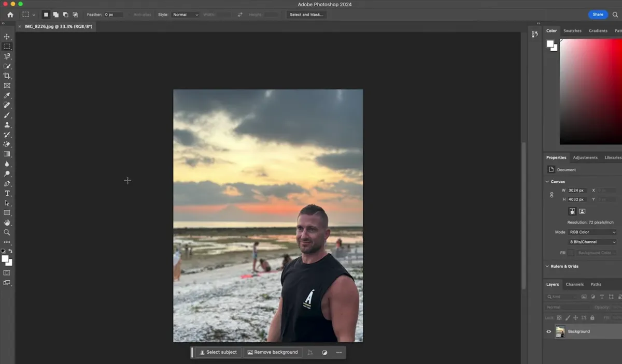The height and width of the screenshot is (364, 622).
Task: Select the Clone Stamp tool
Action: 7,125
